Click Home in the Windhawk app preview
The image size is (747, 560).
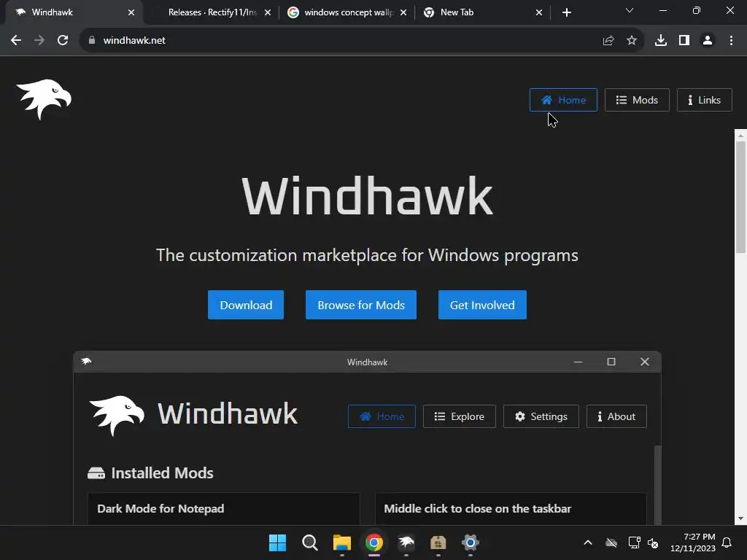click(x=382, y=416)
